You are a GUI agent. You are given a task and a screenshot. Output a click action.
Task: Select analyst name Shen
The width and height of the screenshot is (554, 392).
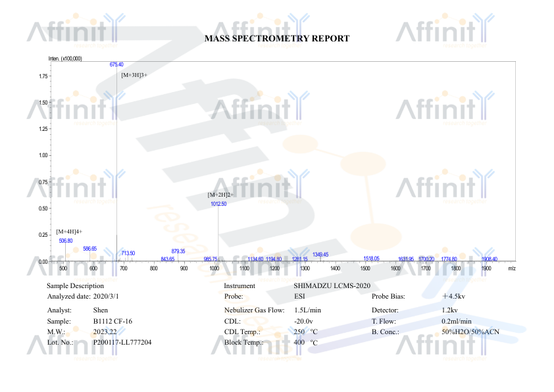point(101,310)
